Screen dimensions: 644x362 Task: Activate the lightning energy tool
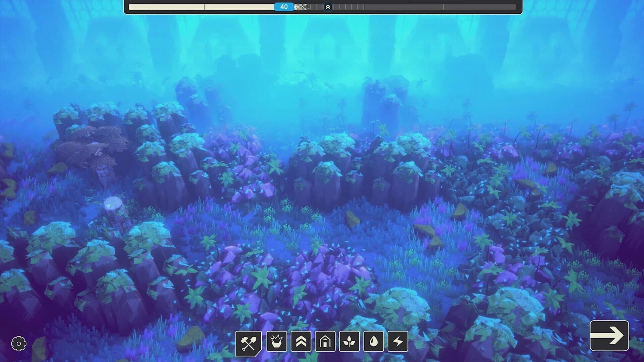point(397,342)
